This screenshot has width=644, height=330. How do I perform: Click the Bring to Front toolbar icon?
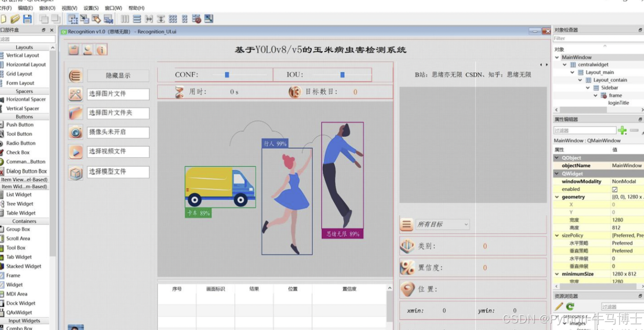56,19
